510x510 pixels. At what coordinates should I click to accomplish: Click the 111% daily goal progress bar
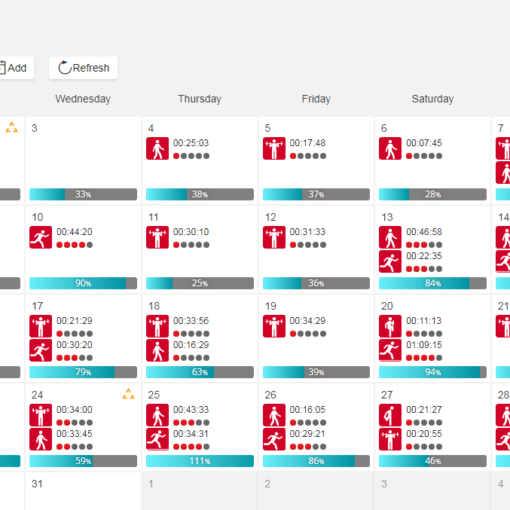coord(200,461)
